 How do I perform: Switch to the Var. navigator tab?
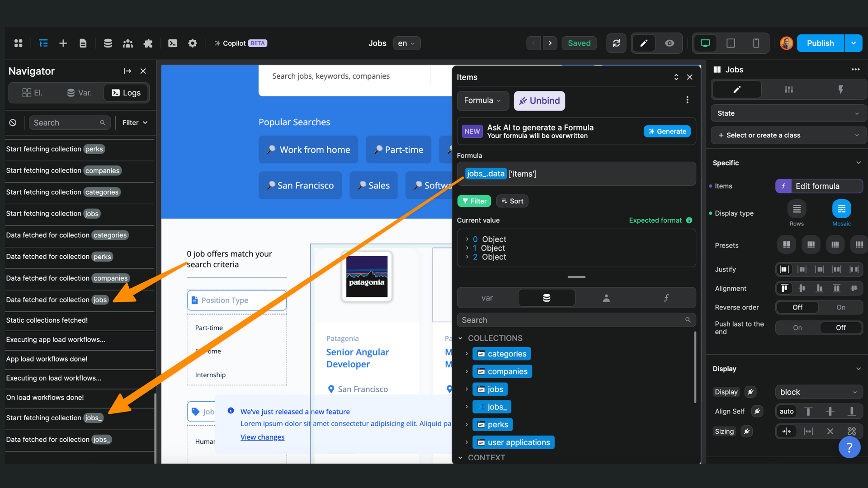coord(80,93)
